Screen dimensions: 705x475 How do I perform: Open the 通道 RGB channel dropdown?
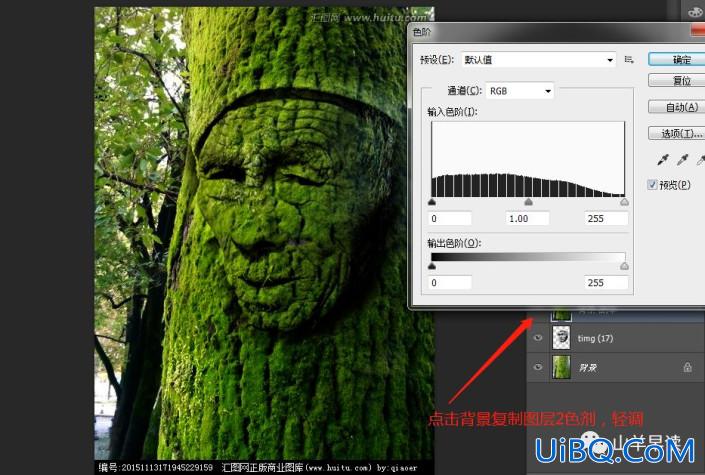(520, 91)
